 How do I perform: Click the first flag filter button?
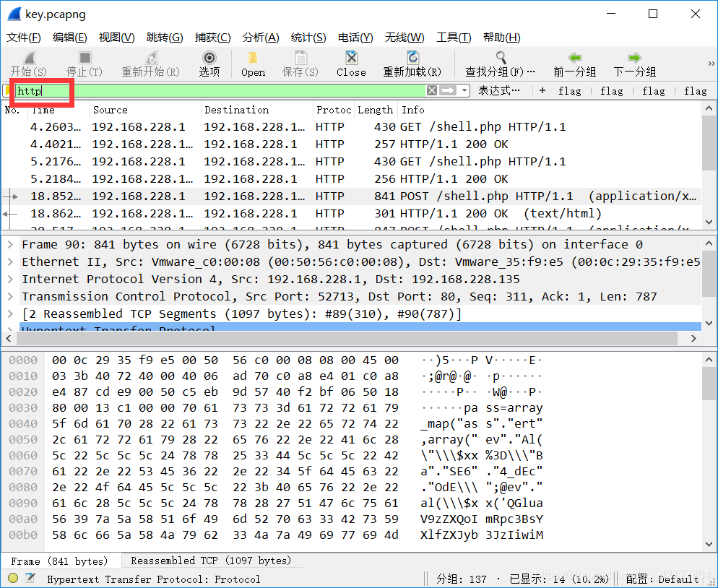click(x=570, y=91)
